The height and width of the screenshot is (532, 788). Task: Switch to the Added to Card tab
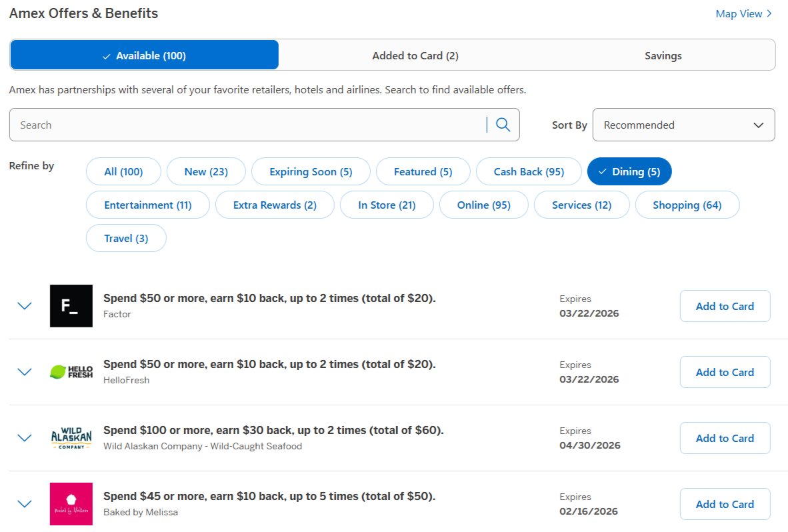coord(415,55)
